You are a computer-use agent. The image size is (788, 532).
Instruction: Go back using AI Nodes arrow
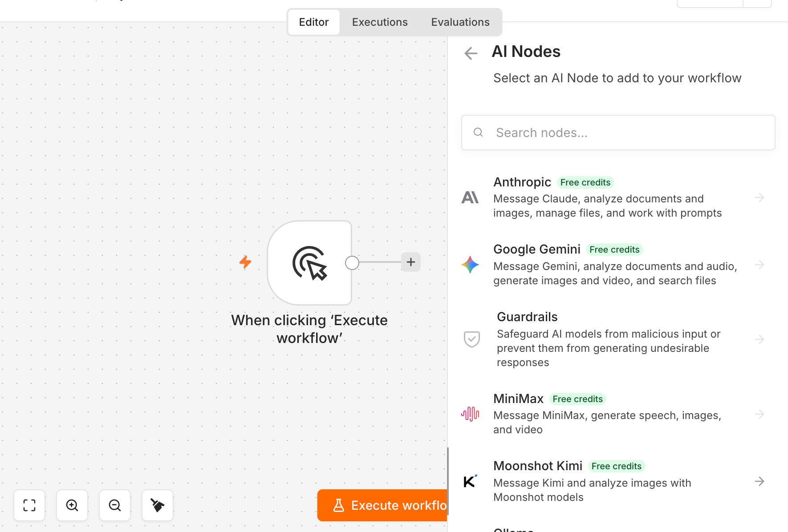click(471, 53)
